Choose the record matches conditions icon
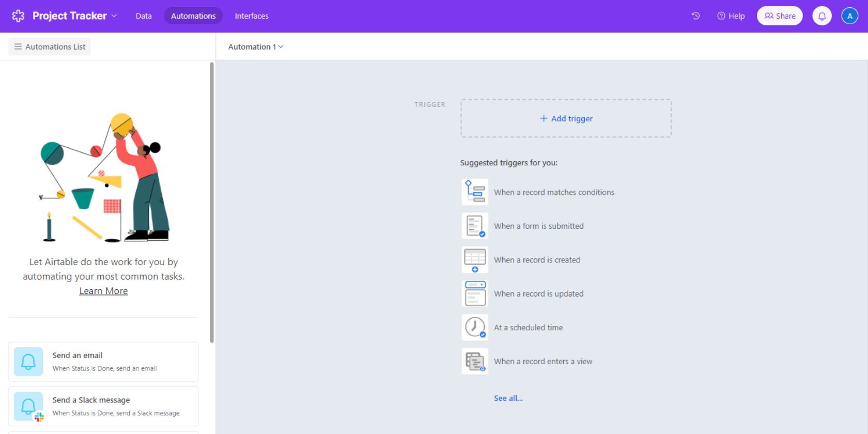Image resolution: width=868 pixels, height=434 pixels. tap(475, 192)
